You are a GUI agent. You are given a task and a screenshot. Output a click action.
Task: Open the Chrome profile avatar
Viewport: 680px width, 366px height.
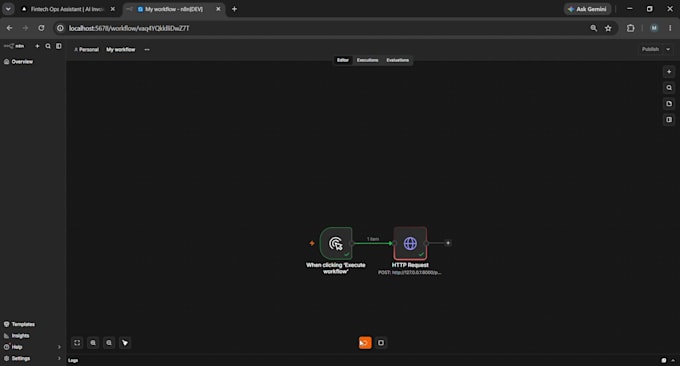[x=654, y=28]
